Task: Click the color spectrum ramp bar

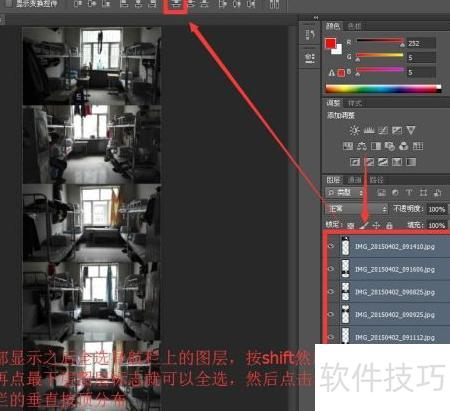Action: click(x=383, y=89)
